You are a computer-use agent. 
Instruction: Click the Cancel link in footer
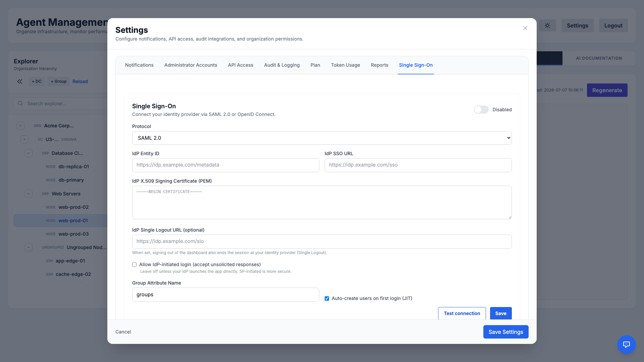pos(123,332)
